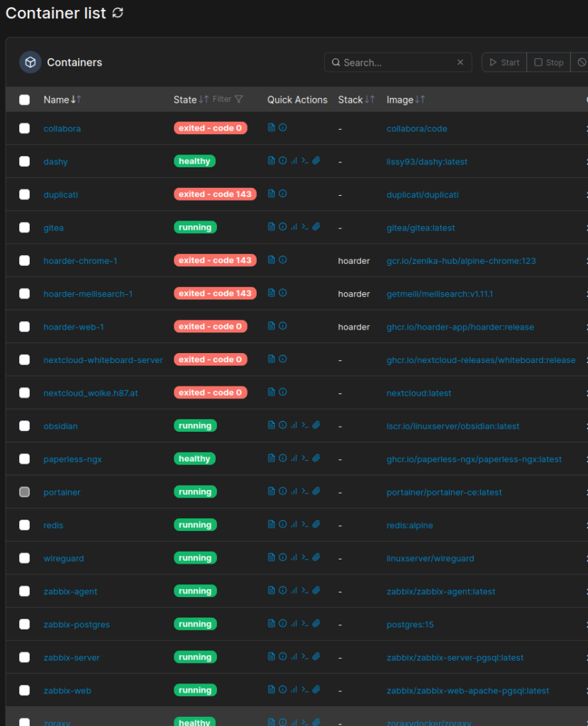This screenshot has width=588, height=726.
Task: Open exec console for zabbix-agent
Action: click(305, 591)
